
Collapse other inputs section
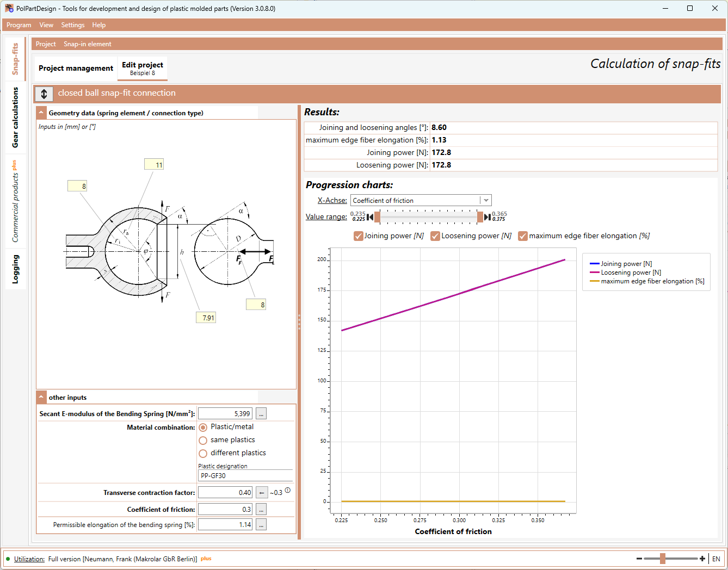click(x=41, y=397)
